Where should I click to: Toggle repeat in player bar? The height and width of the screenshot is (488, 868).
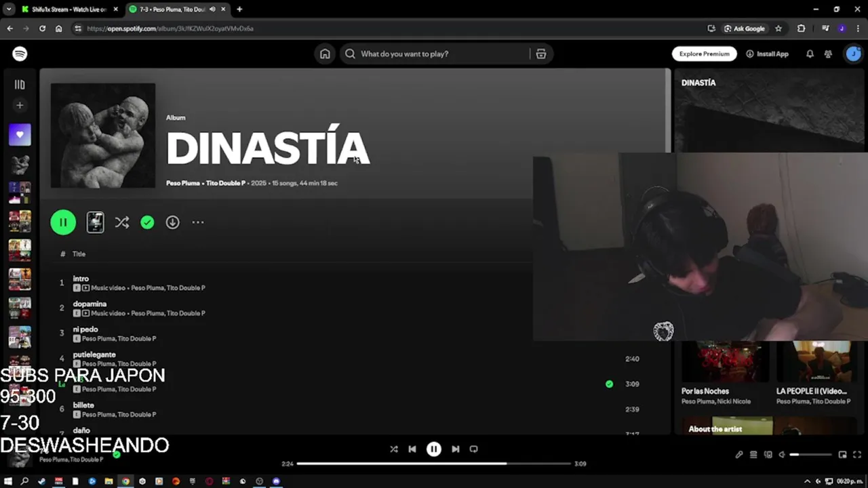click(473, 449)
